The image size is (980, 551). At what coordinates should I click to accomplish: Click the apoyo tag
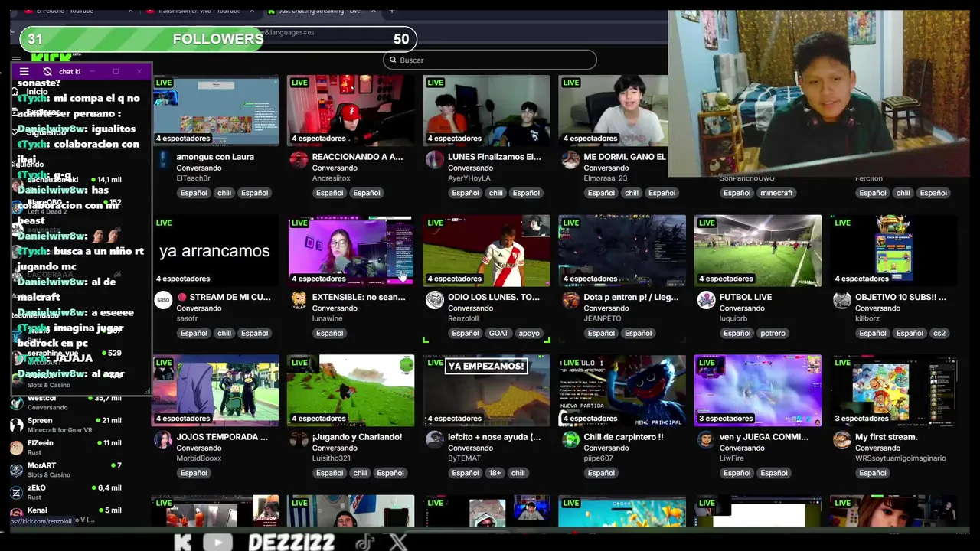pos(529,333)
